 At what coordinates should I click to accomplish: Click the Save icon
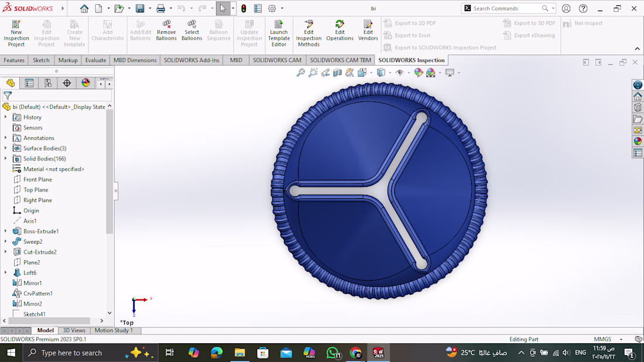(x=140, y=8)
